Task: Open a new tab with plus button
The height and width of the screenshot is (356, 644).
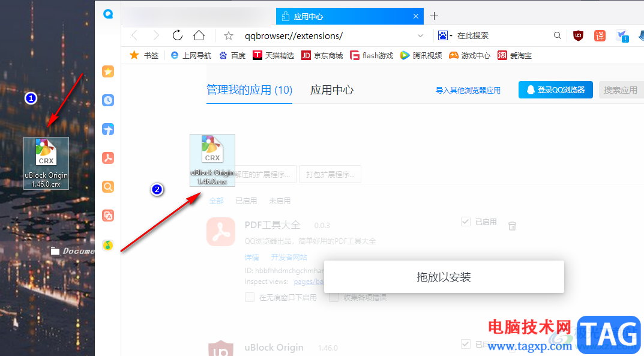Action: click(434, 16)
